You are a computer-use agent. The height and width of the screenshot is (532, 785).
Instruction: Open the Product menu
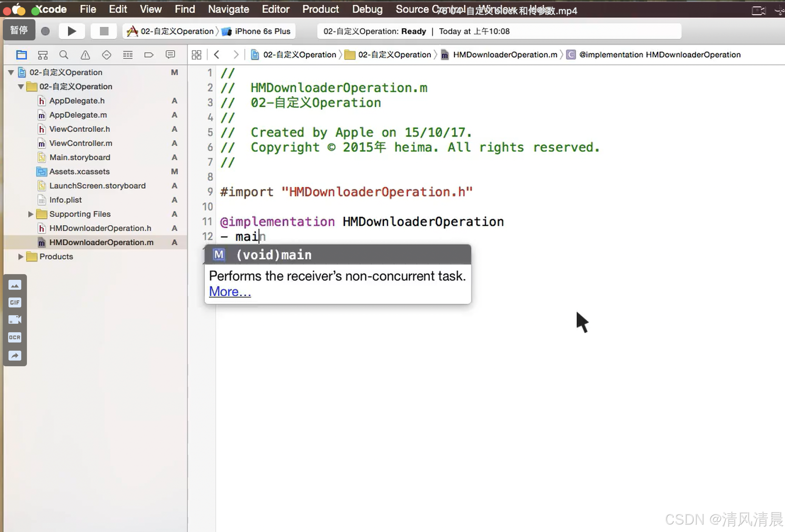pyautogui.click(x=320, y=9)
